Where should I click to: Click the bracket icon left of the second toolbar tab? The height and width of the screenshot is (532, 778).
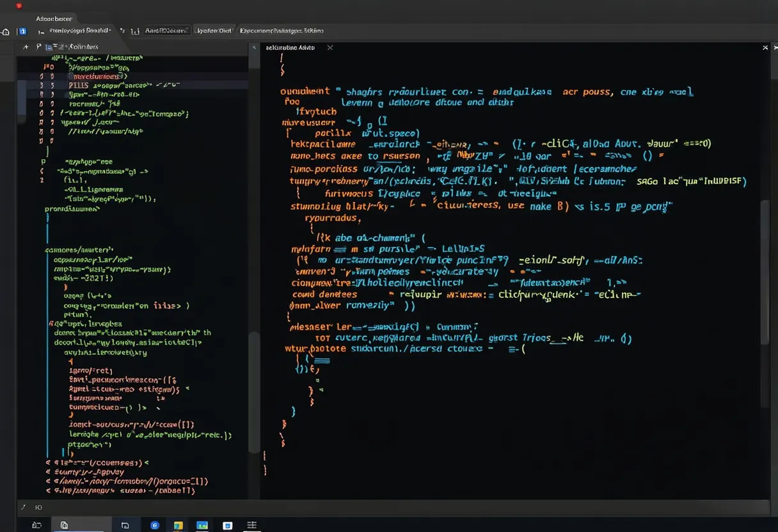[135, 31]
